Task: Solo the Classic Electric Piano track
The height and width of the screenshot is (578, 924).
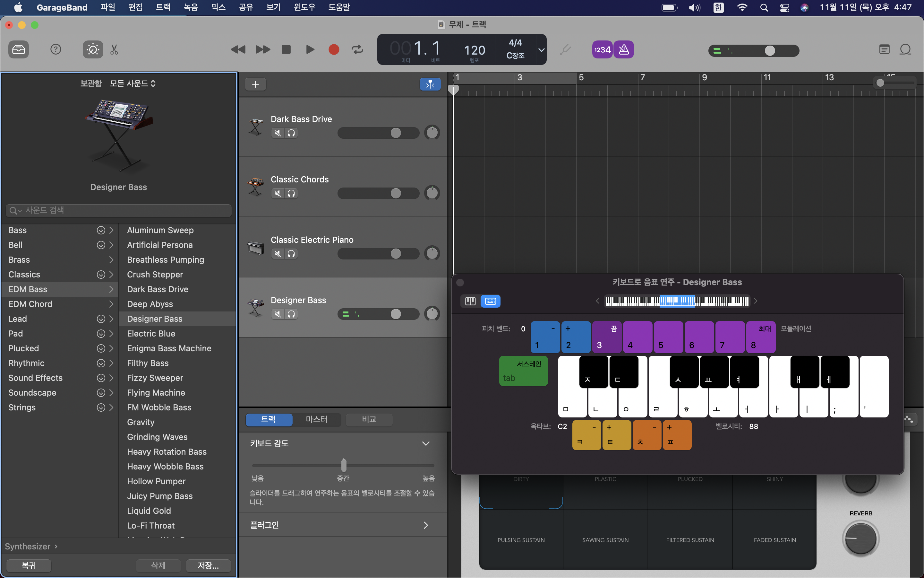Action: point(291,254)
